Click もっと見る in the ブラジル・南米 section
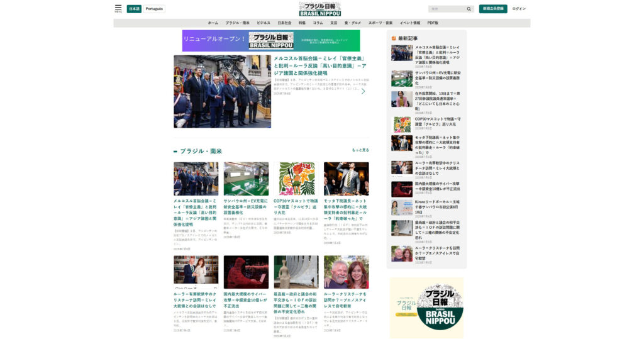Image resolution: width=644 pixels, height=339 pixels. point(360,150)
